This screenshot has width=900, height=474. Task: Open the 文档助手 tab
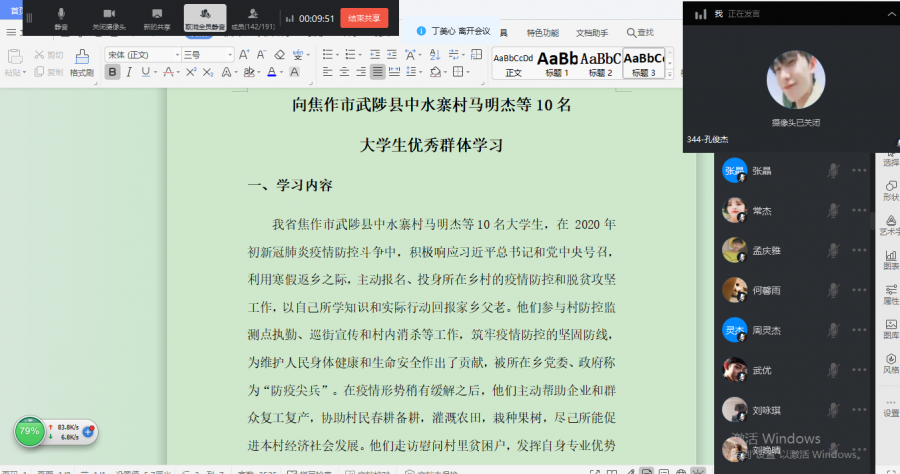592,33
